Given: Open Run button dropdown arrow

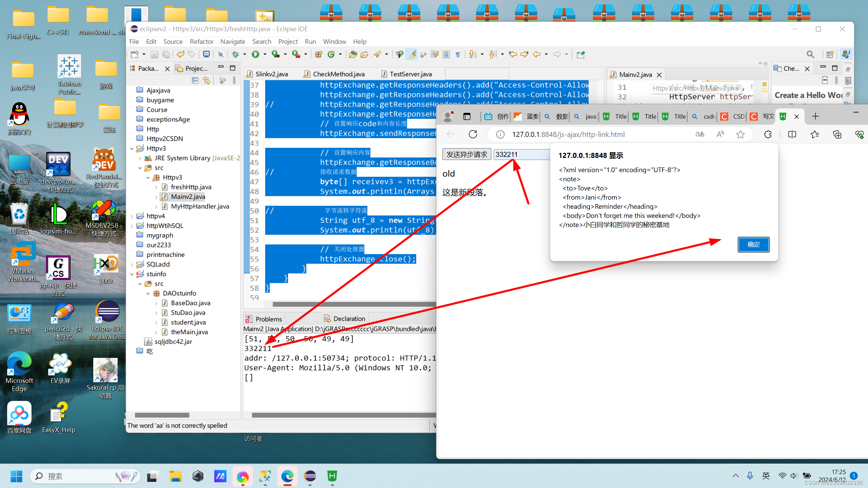Looking at the screenshot, I should click(265, 54).
